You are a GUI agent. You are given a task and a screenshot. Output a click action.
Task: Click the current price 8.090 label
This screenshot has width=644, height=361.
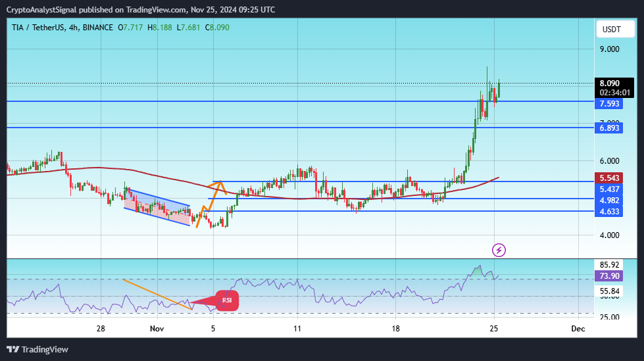pyautogui.click(x=610, y=84)
